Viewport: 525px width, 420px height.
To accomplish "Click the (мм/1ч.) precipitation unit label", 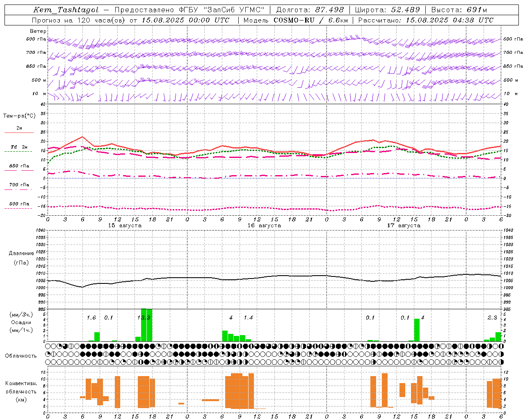I will (x=21, y=330).
